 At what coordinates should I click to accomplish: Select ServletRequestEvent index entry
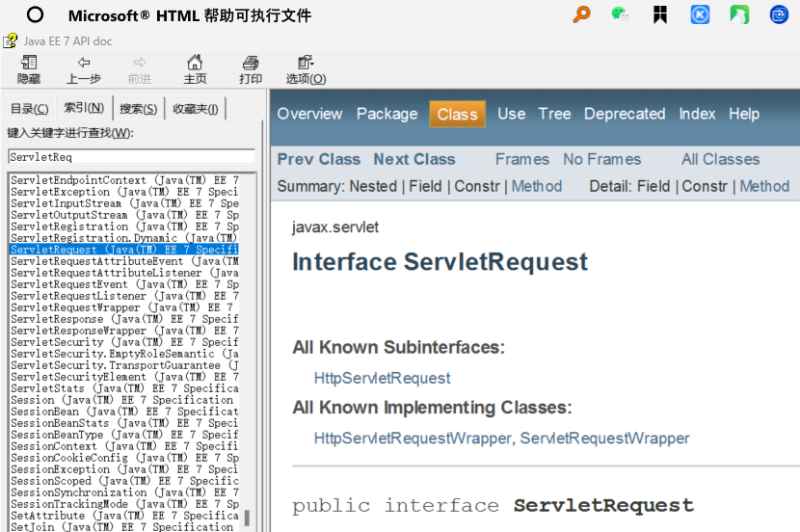point(124,284)
